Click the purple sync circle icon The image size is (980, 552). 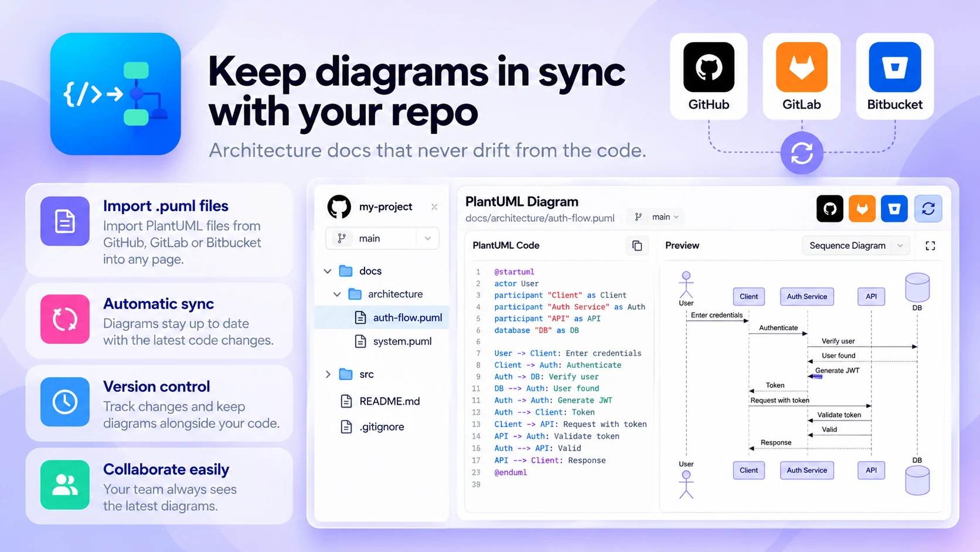coord(802,153)
